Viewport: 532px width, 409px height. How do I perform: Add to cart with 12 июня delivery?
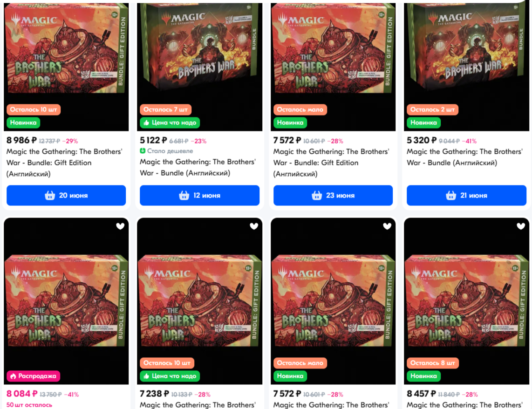pos(199,195)
